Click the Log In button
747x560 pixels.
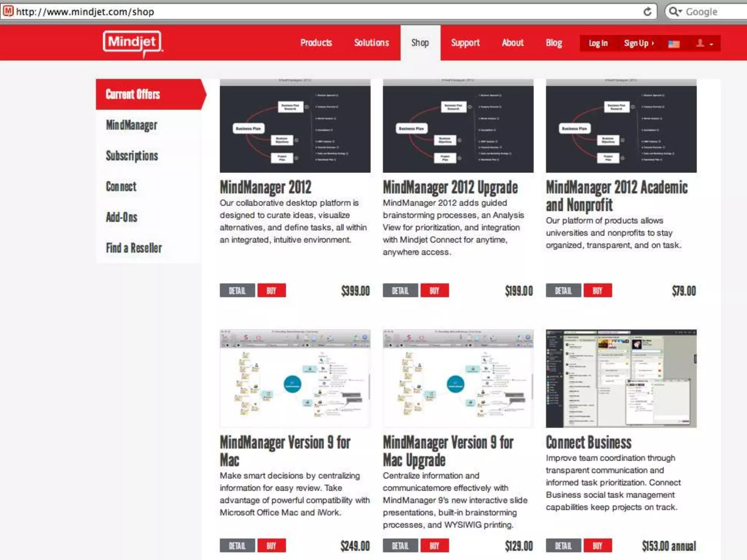598,43
